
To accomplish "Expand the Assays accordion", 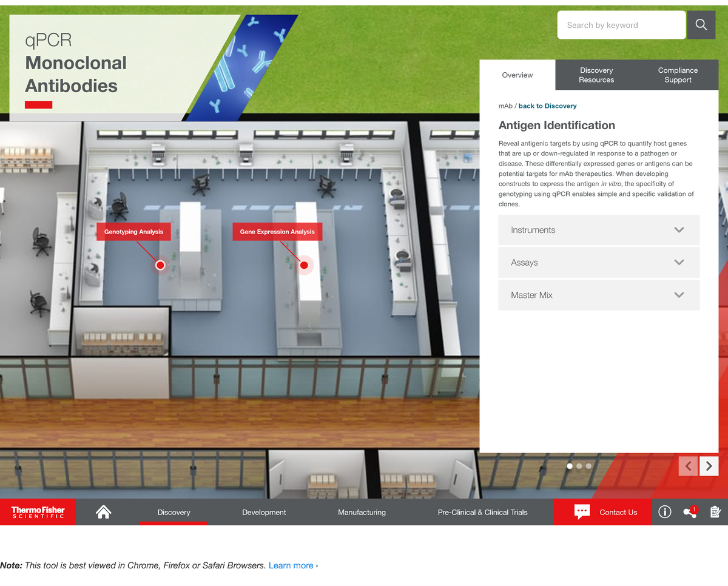I will click(x=599, y=263).
